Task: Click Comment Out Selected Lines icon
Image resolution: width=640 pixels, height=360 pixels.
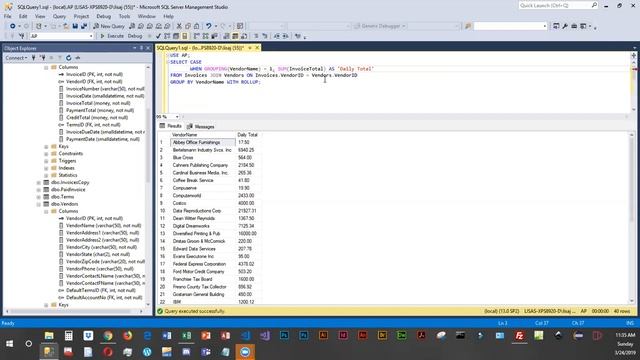Action: (256, 36)
